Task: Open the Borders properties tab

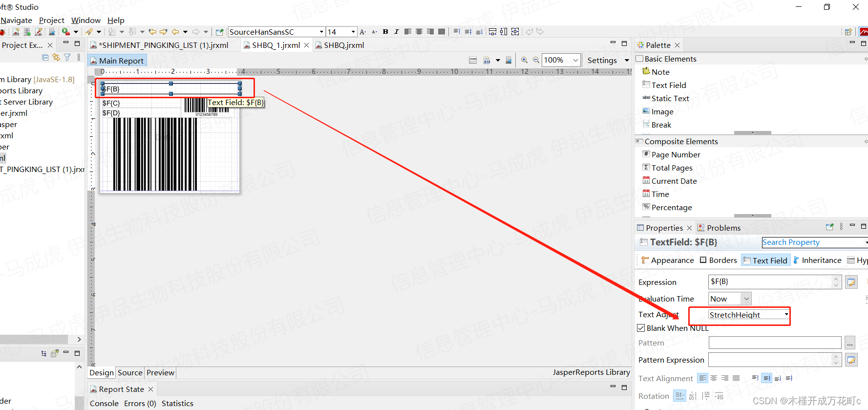Action: (719, 260)
